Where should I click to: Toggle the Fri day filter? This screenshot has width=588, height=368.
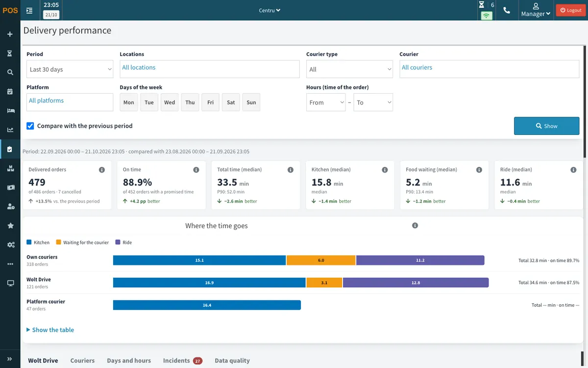click(x=210, y=102)
